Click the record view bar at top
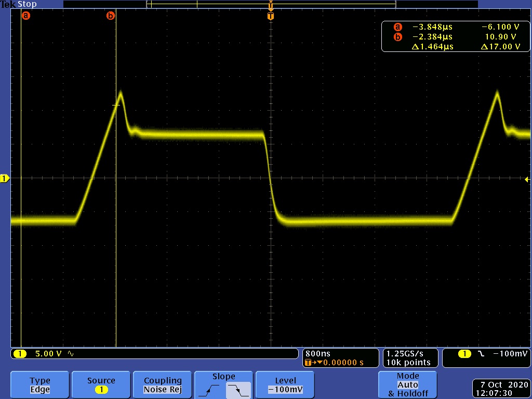Viewport: 532px width, 399px height. pyautogui.click(x=270, y=4)
